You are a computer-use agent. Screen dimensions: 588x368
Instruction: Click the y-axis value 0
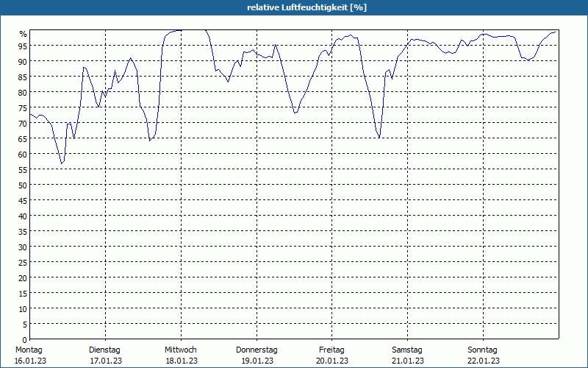pos(25,340)
